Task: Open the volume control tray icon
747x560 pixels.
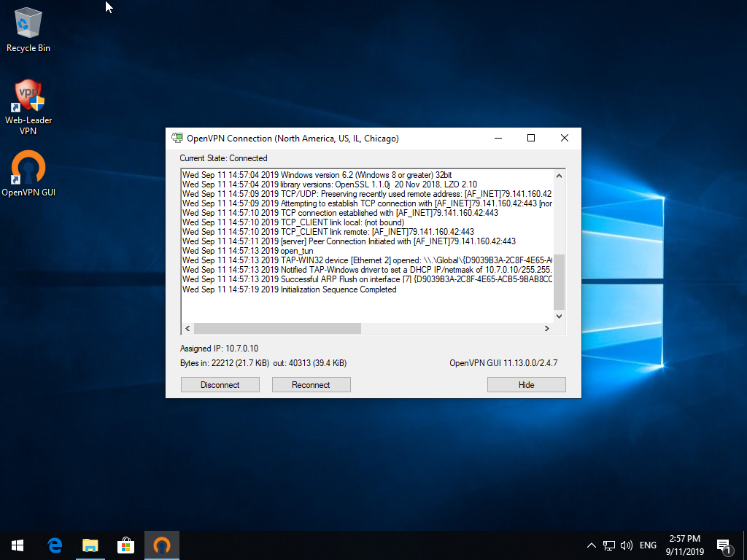Action: (x=627, y=545)
